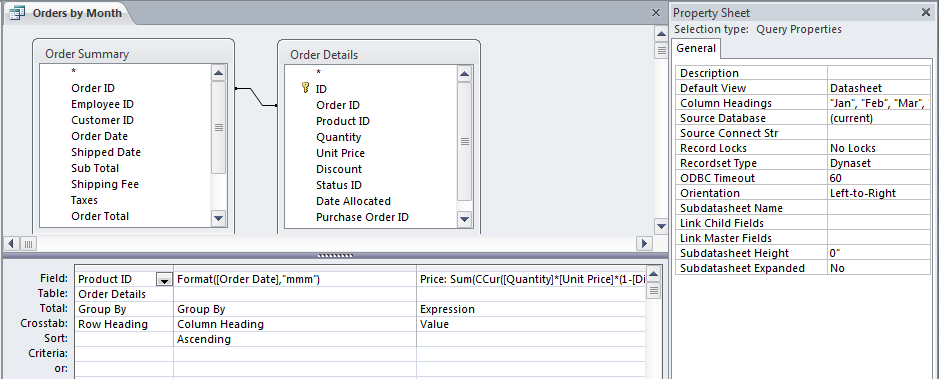This screenshot has width=939, height=379.
Task: Click the Default View Datasheet value
Action: pyautogui.click(x=879, y=88)
